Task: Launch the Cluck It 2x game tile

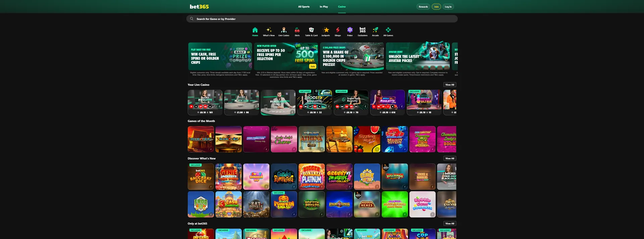Action: (367, 177)
